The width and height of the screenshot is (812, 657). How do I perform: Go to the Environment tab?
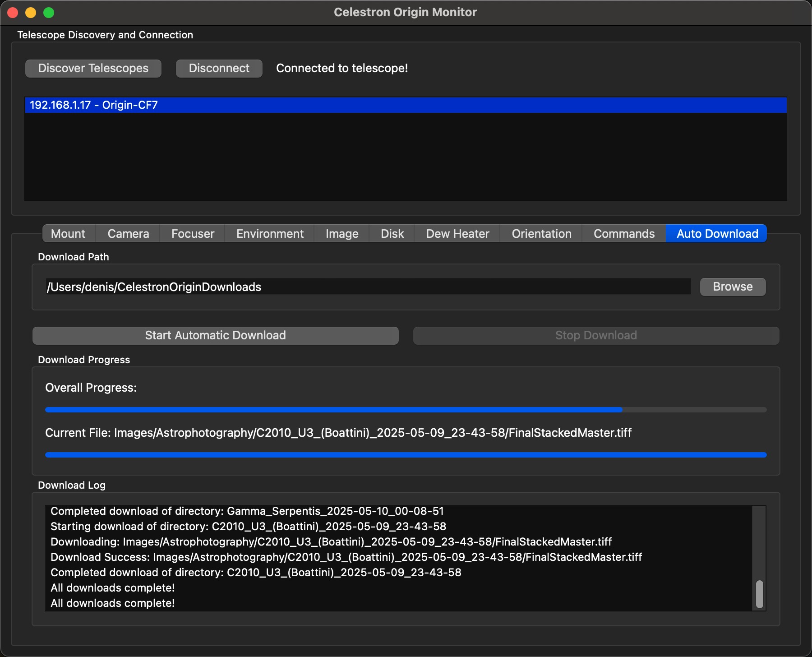[x=270, y=234]
